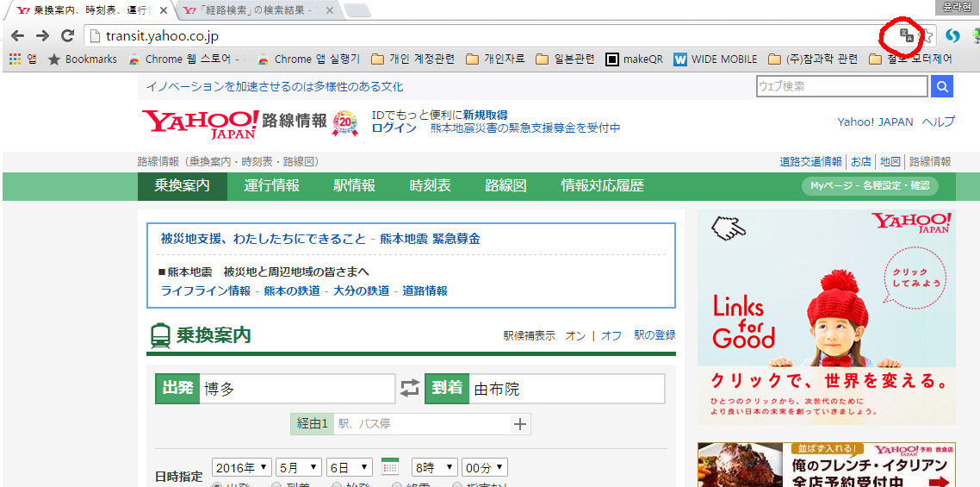
Task: Open the ヘルプ link
Action: (x=938, y=122)
